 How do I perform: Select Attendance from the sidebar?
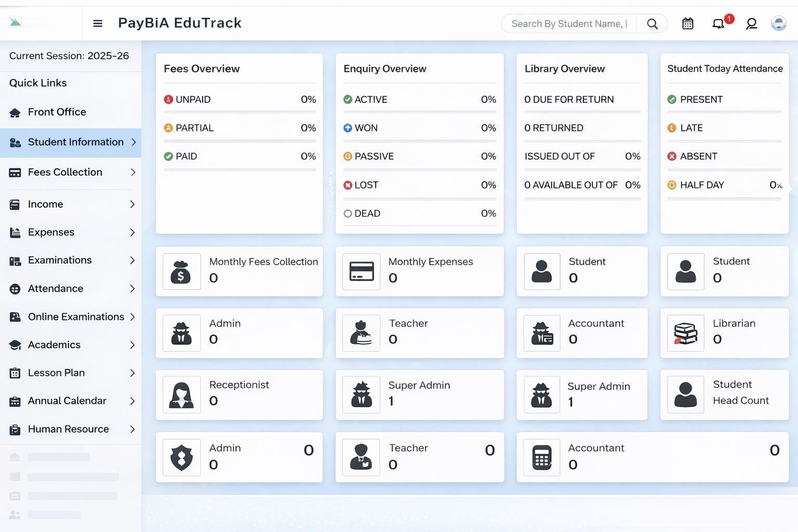[56, 288]
